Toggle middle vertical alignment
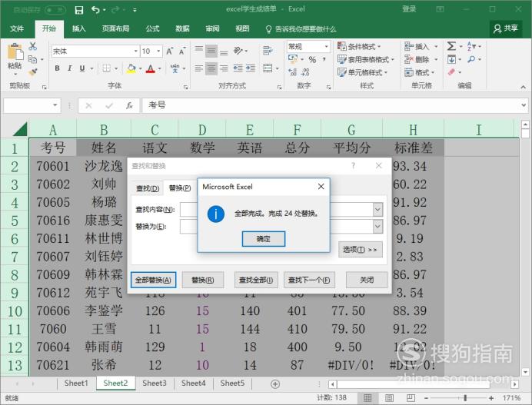Viewport: 532px width, 405px height. (211, 51)
